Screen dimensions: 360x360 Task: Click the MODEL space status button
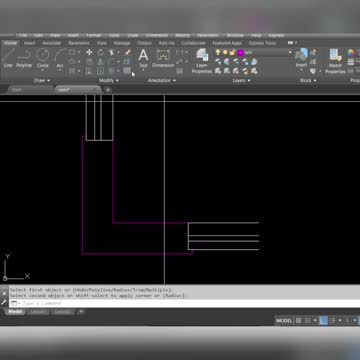pyautogui.click(x=284, y=321)
